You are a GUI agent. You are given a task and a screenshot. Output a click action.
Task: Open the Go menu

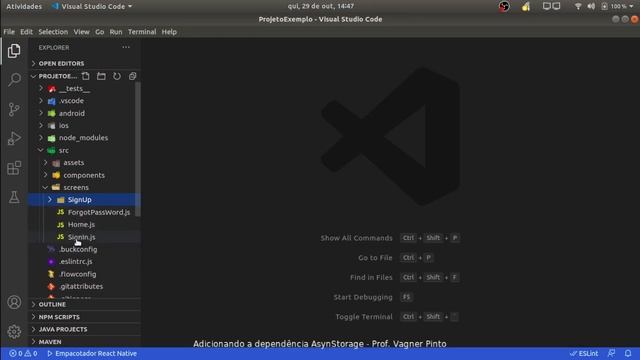click(100, 32)
